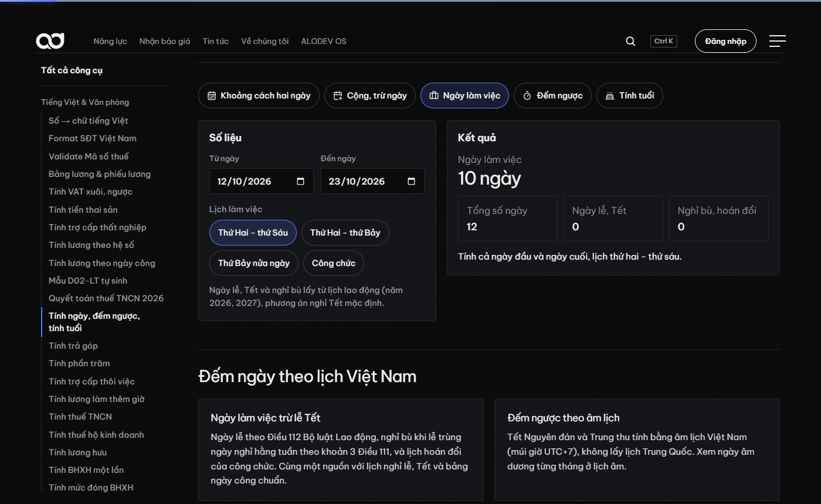The image size is (821, 504).
Task: Open Tính thuế hộ kinh doanh tool
Action: coord(96,435)
